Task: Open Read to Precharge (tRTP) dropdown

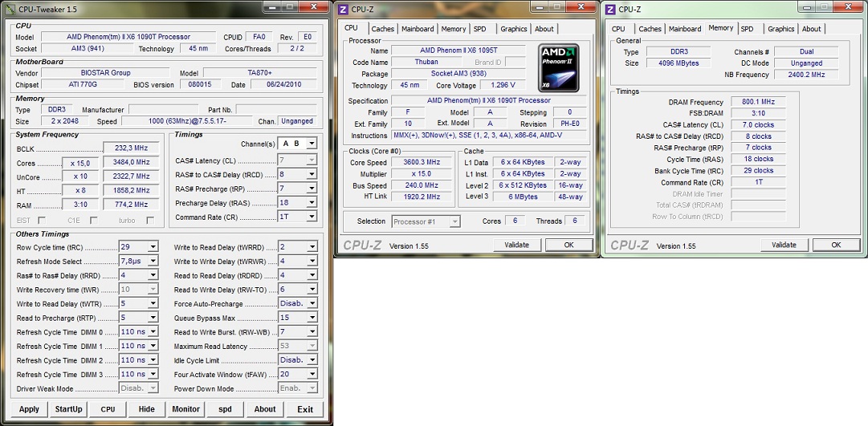Action: tap(153, 318)
